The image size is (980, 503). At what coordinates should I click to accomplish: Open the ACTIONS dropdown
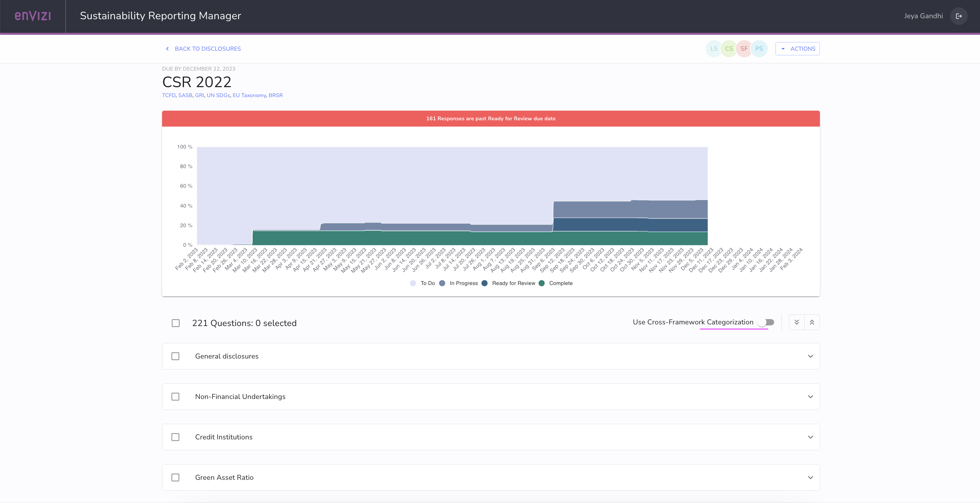point(797,48)
